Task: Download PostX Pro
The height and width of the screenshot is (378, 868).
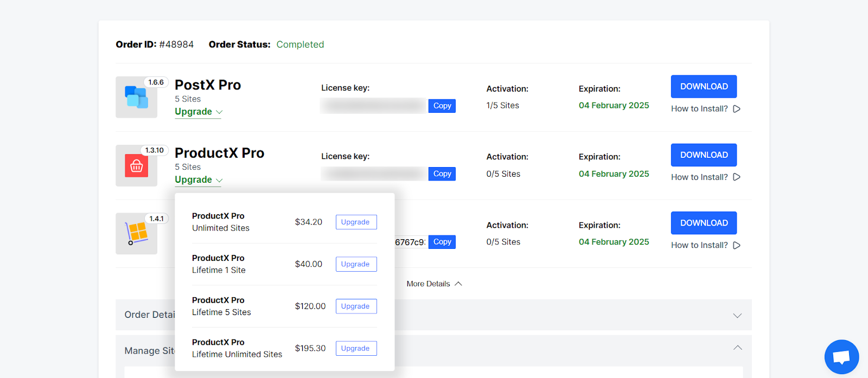Action: 704,86
